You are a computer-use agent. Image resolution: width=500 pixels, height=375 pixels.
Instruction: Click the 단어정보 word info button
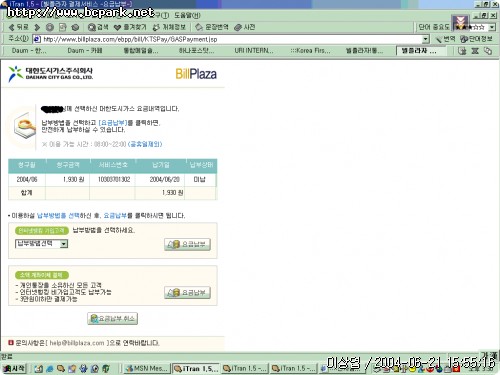pyautogui.click(x=476, y=39)
